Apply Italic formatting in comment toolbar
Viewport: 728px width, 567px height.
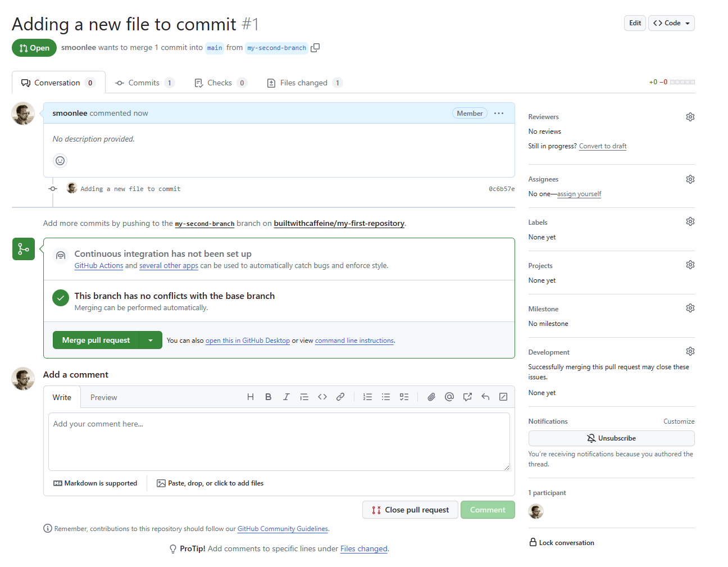coord(286,397)
